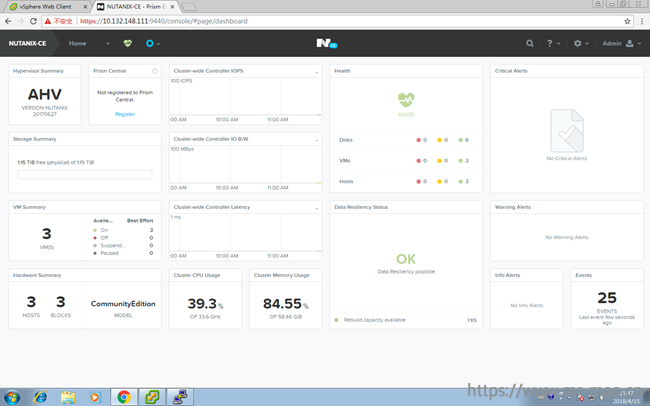Click the OK Data Resiliency status
This screenshot has height=406, width=650.
406,259
